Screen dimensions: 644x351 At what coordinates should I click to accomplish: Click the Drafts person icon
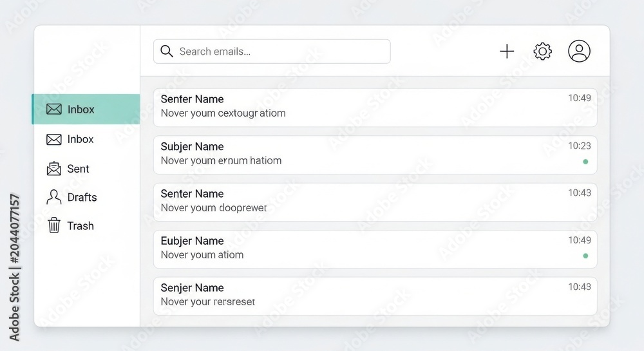click(54, 197)
